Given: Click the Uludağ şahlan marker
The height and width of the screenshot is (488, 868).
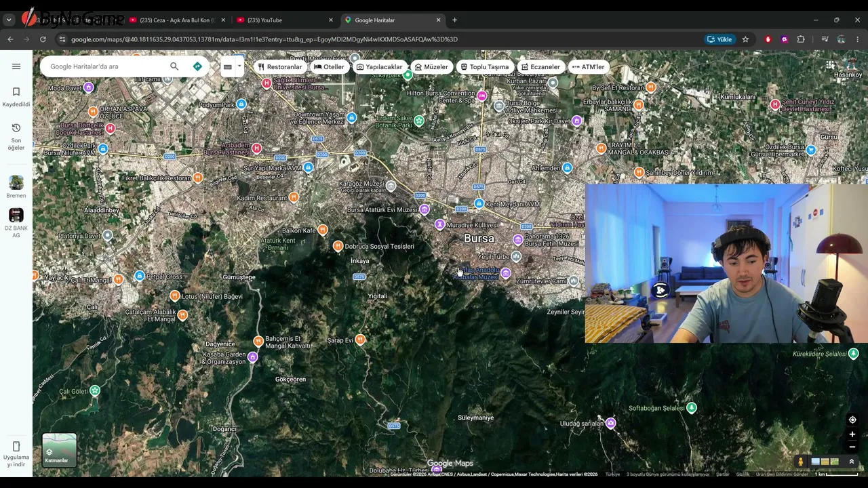Looking at the screenshot, I should tap(610, 424).
